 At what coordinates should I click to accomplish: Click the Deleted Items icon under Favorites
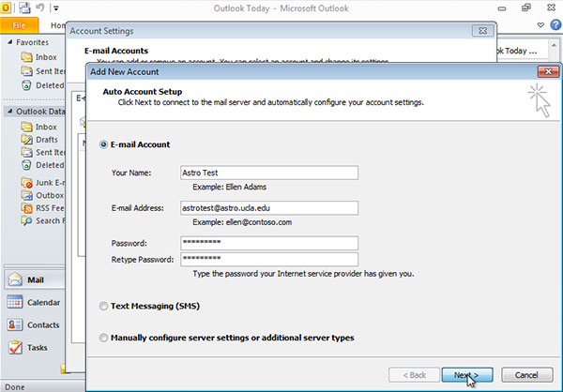pyautogui.click(x=26, y=85)
